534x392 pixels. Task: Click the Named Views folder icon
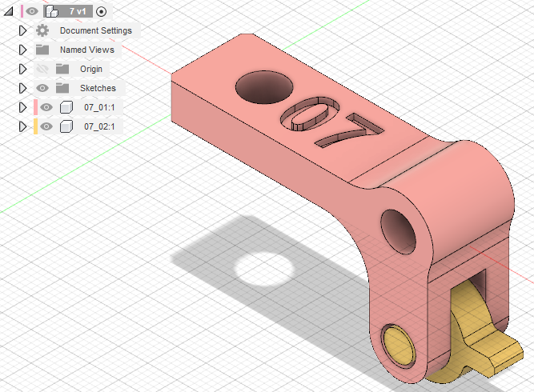pyautogui.click(x=42, y=50)
